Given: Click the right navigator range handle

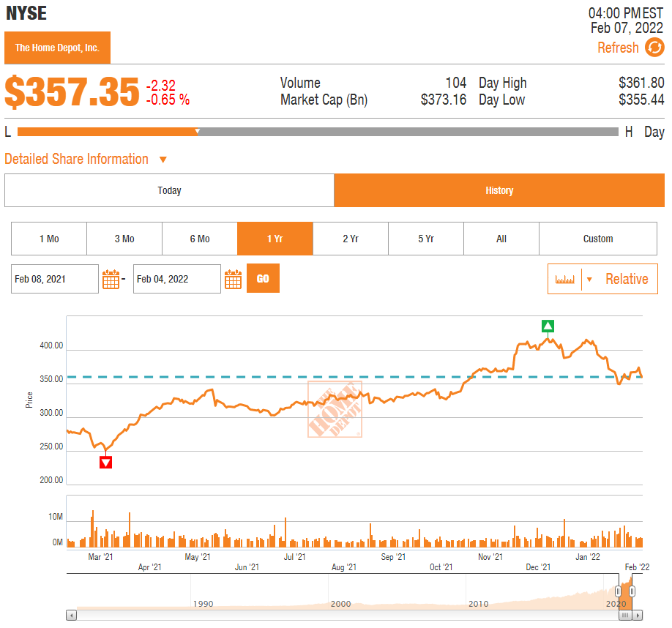Looking at the screenshot, I should (632, 591).
